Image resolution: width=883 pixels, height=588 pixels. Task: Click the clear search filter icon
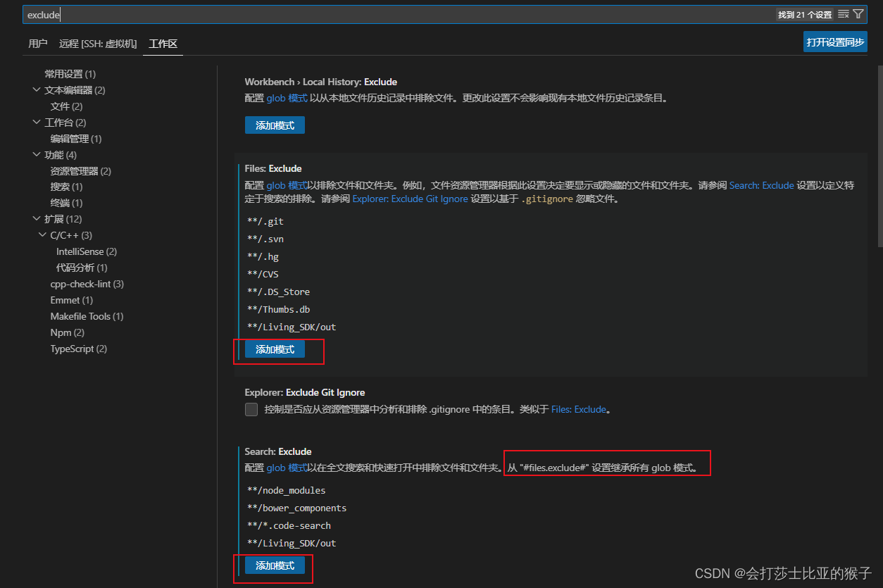coord(844,13)
